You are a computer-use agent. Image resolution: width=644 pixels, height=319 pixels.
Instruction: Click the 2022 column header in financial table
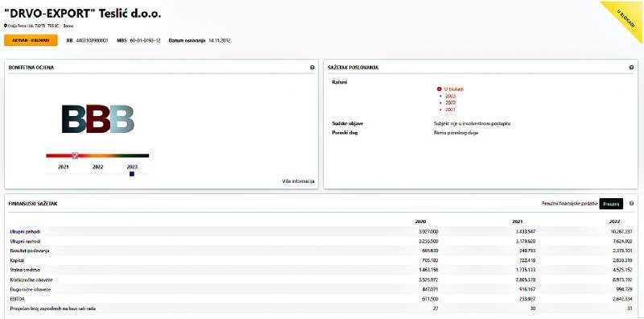pos(614,222)
